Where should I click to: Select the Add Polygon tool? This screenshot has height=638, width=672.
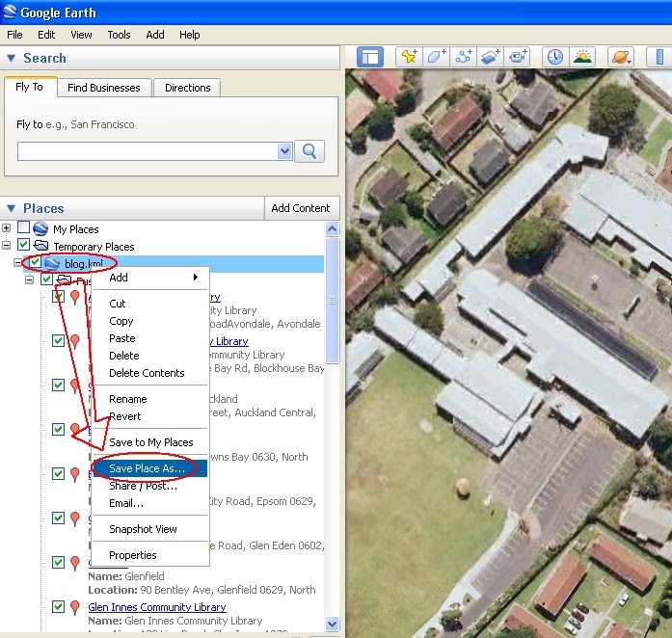point(437,57)
